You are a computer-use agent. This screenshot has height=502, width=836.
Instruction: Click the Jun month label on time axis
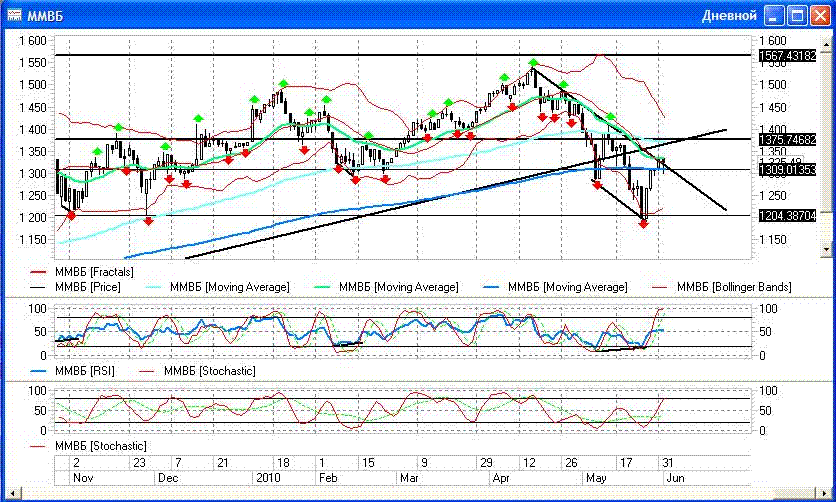676,477
